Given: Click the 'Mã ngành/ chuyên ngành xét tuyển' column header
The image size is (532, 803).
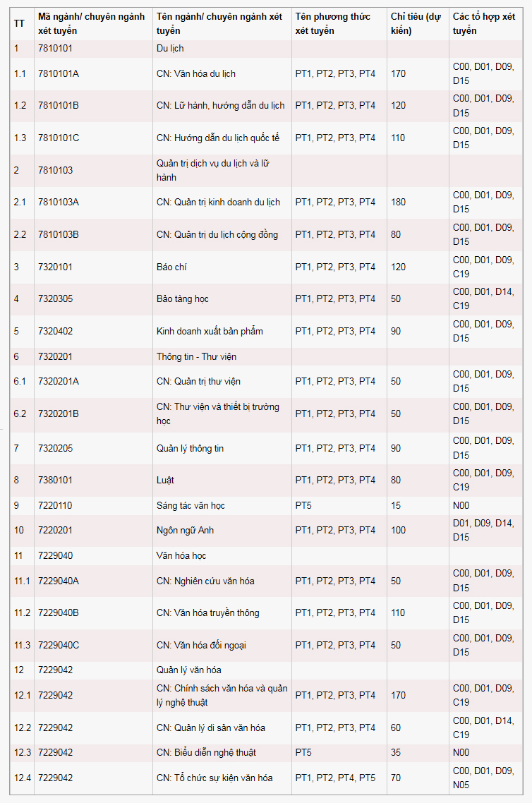Looking at the screenshot, I should [93, 23].
